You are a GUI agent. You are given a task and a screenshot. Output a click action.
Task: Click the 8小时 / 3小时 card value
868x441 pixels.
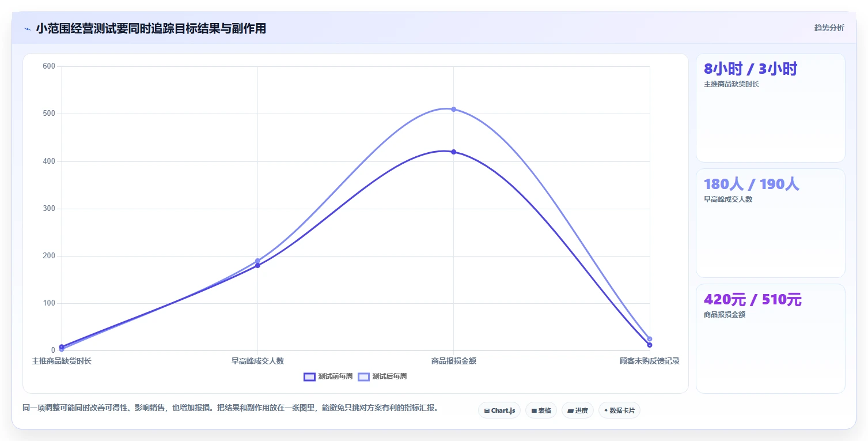tap(751, 69)
